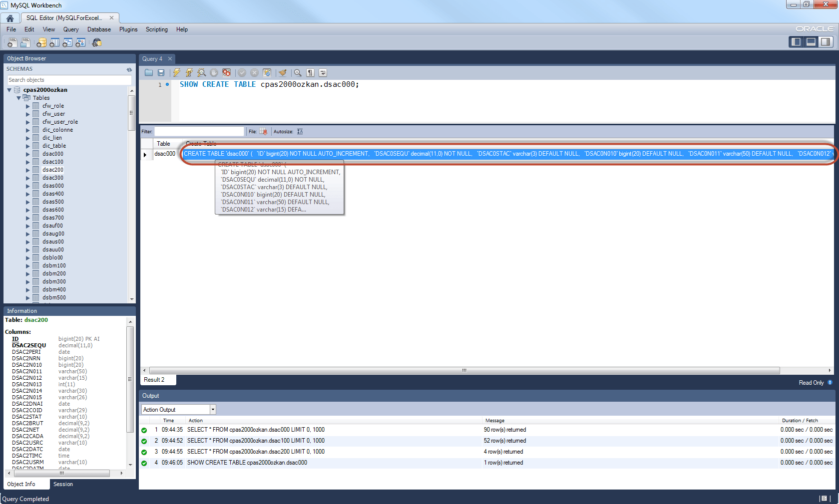The width and height of the screenshot is (839, 504).
Task: Open a script file in the editor
Action: [149, 73]
